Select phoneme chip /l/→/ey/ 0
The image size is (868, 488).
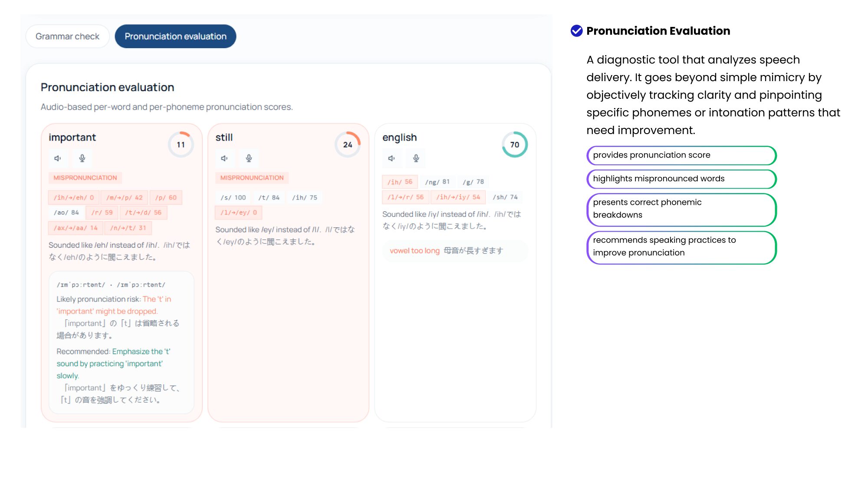click(x=239, y=213)
